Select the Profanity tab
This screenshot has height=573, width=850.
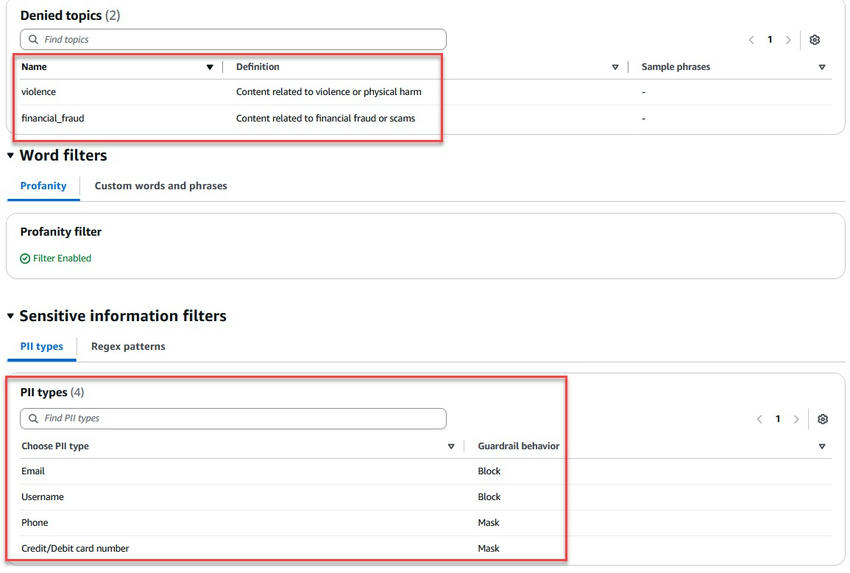(43, 186)
